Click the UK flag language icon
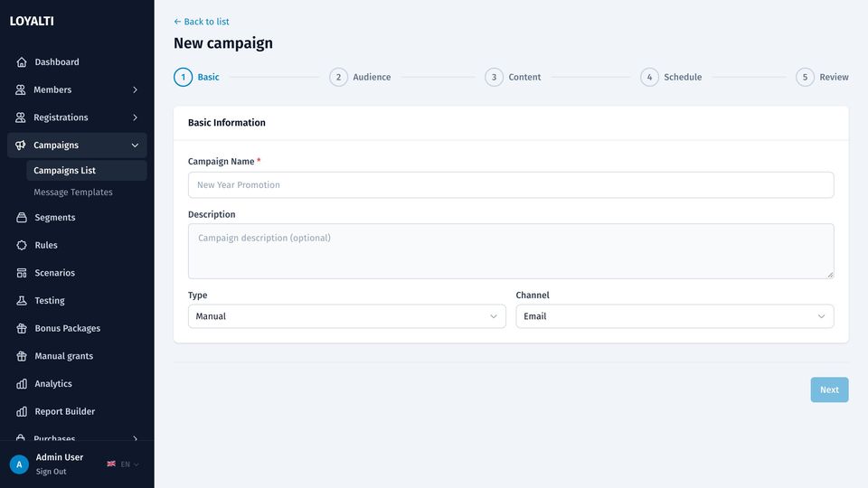Viewport: 868px width, 488px height. point(111,464)
